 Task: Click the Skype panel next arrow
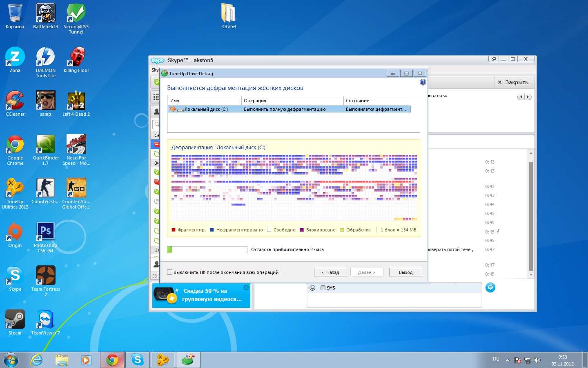click(528, 97)
